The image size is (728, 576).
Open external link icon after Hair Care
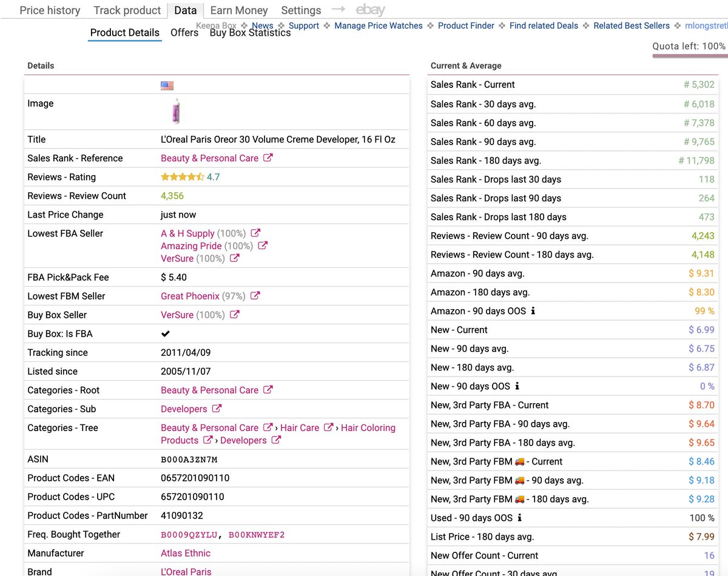(329, 427)
